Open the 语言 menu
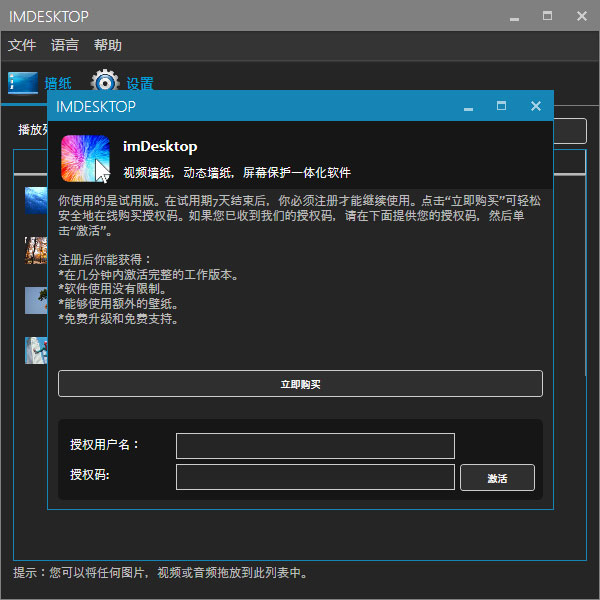 65,45
